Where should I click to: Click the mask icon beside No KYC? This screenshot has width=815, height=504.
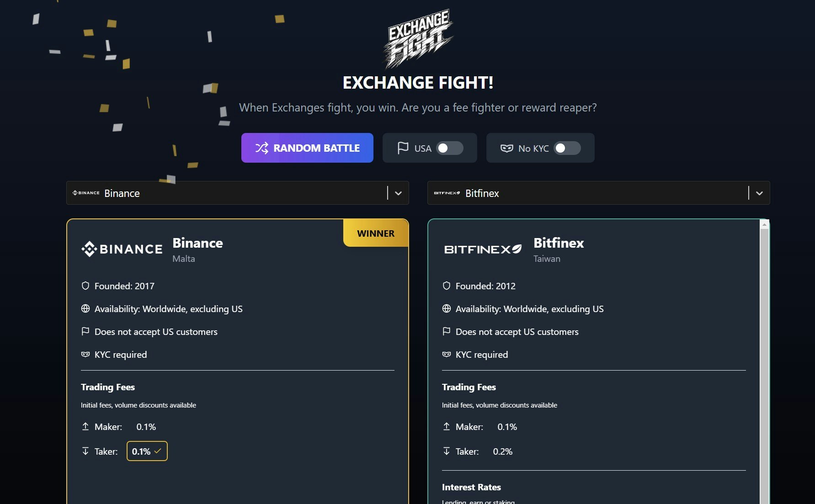(507, 148)
